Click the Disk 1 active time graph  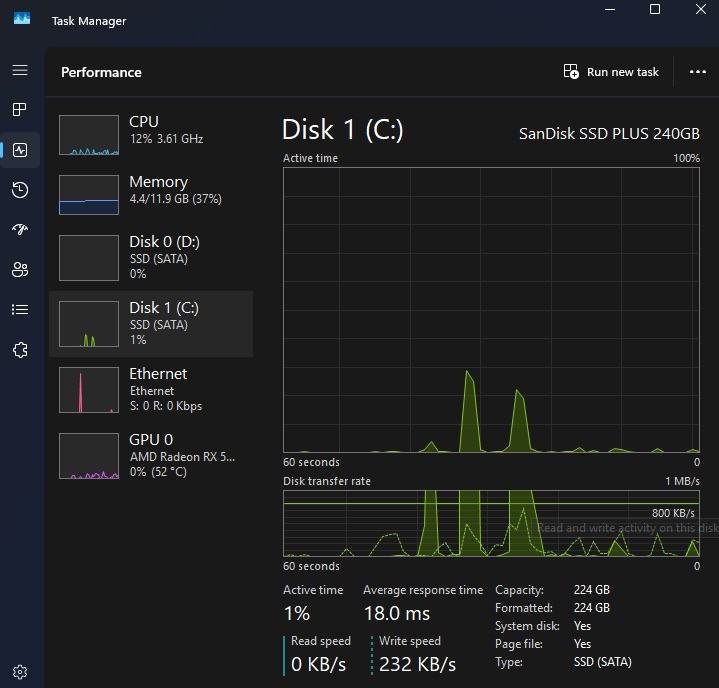(492, 310)
